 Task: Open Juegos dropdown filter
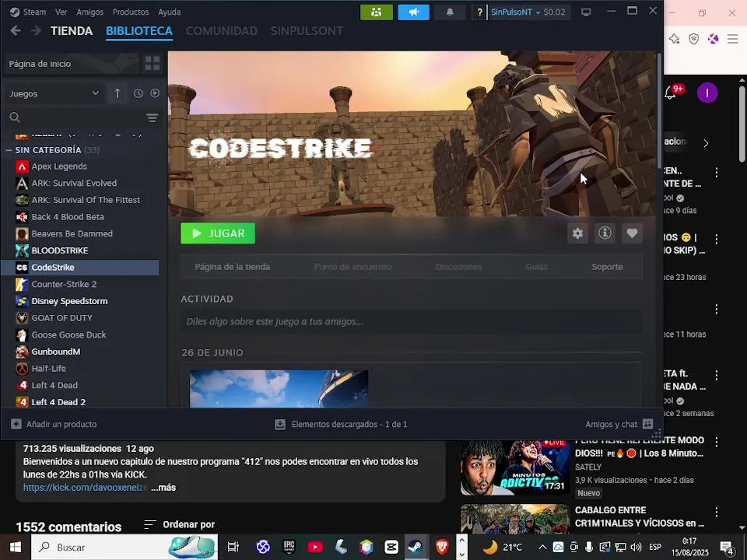54,93
